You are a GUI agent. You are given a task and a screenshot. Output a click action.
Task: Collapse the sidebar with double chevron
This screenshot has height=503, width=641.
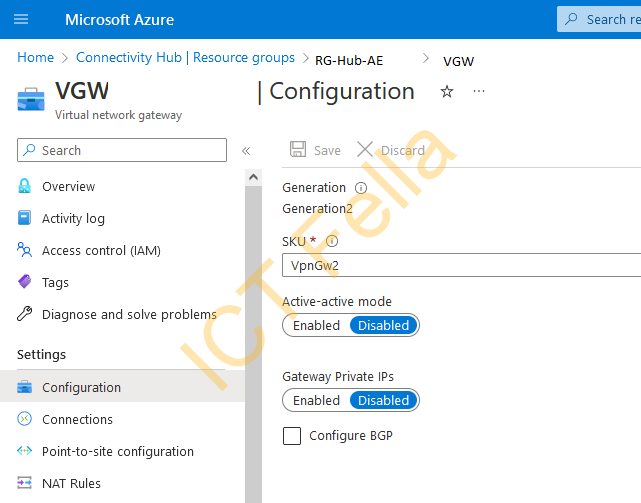click(246, 151)
